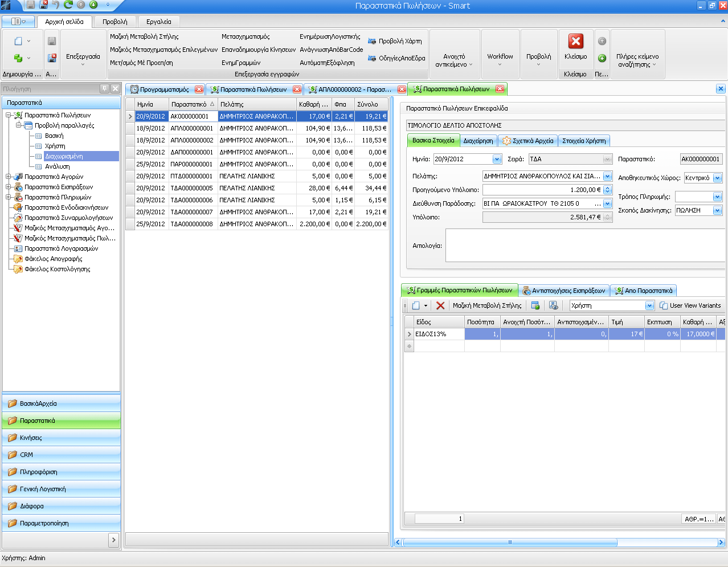Click the red X Κλείσιμο ribbon icon

[575, 42]
